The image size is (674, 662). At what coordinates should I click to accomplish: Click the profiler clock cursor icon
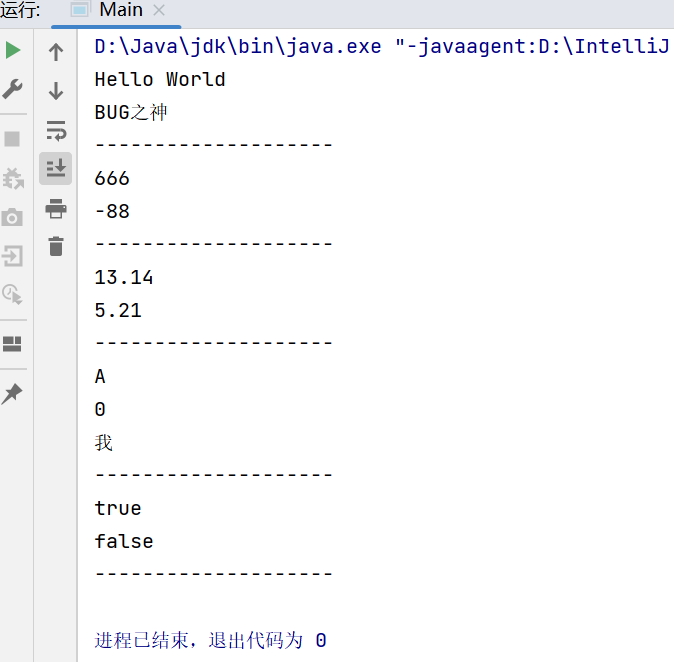coord(12,294)
